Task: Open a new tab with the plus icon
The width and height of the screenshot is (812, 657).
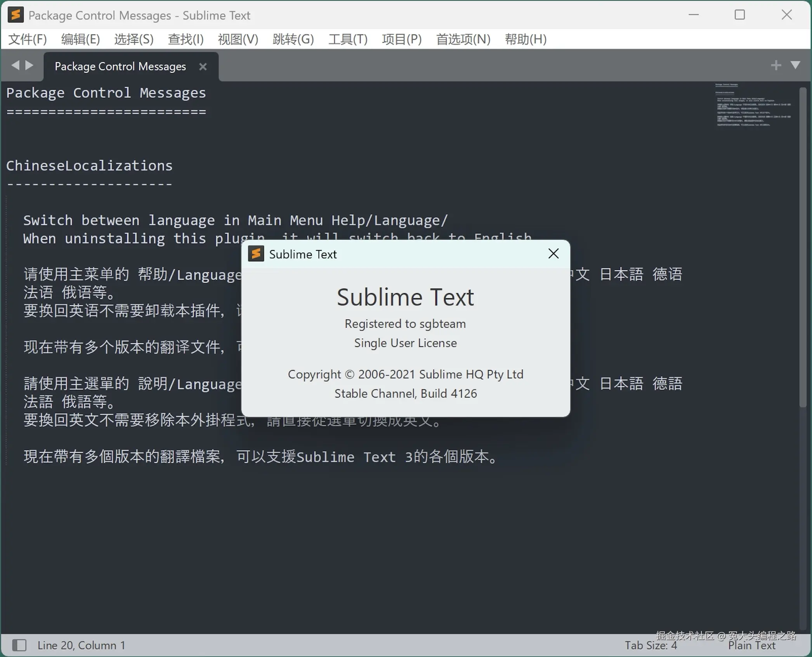Action: pyautogui.click(x=776, y=65)
